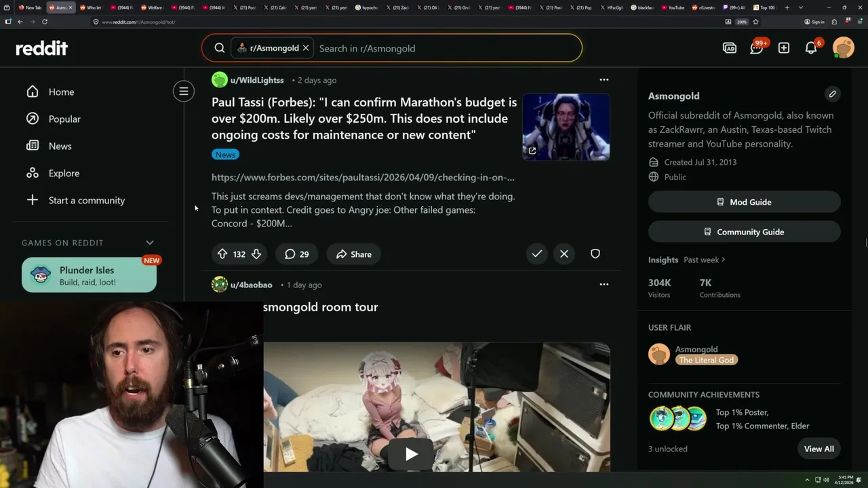The image size is (868, 488).
Task: Click the user flair avatar icon
Action: (659, 354)
